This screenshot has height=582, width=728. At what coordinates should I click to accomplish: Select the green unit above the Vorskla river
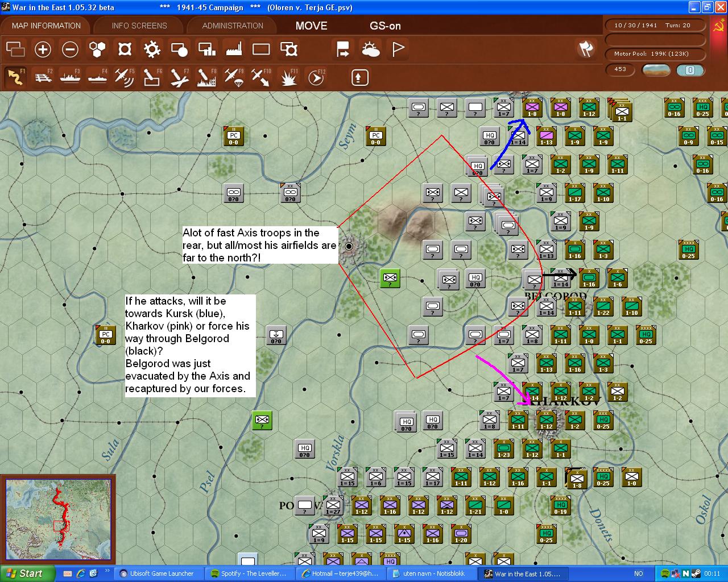pos(262,420)
